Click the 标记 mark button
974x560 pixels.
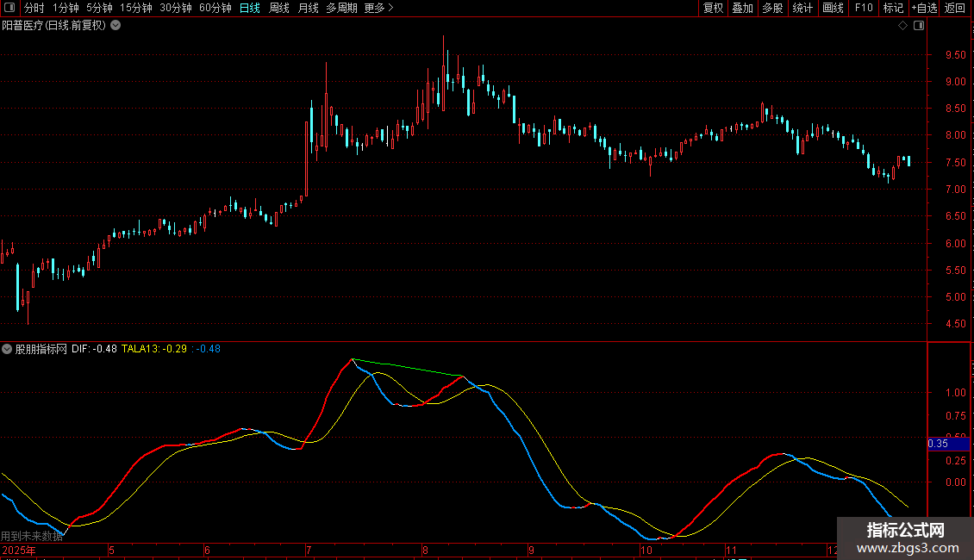(893, 8)
